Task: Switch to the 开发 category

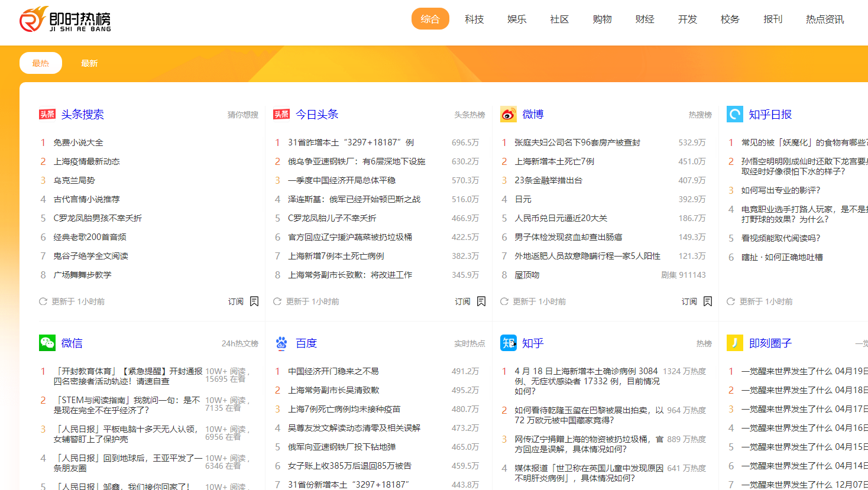Action: tap(687, 19)
